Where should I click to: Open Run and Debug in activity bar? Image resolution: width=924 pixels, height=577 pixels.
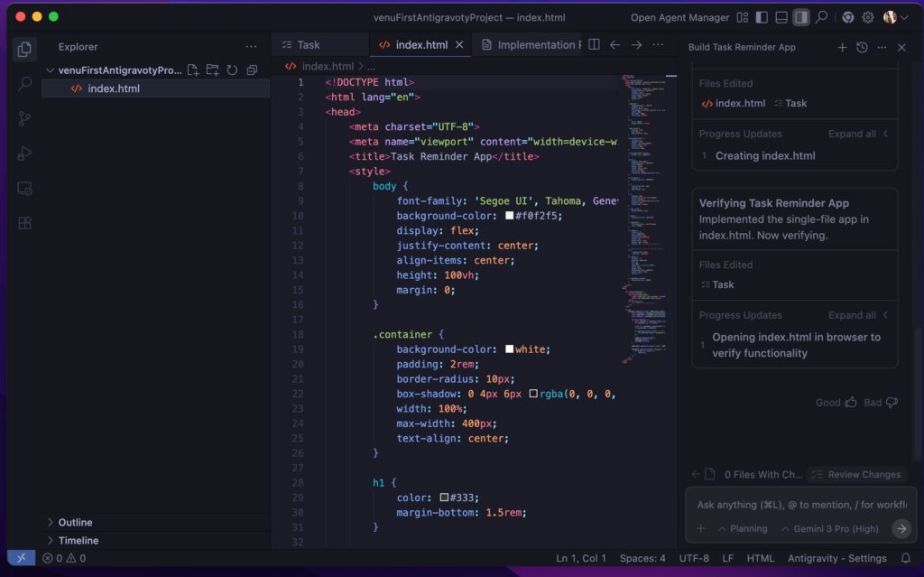tap(24, 154)
